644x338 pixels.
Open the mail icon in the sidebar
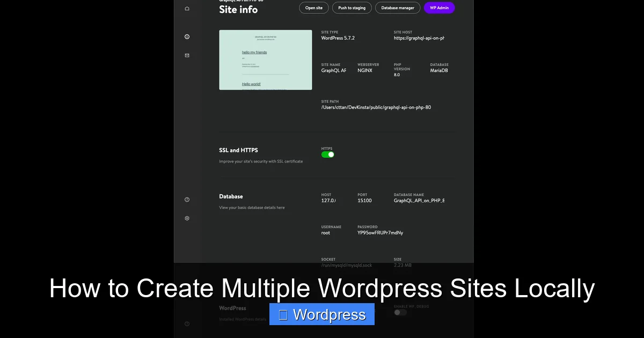187,55
